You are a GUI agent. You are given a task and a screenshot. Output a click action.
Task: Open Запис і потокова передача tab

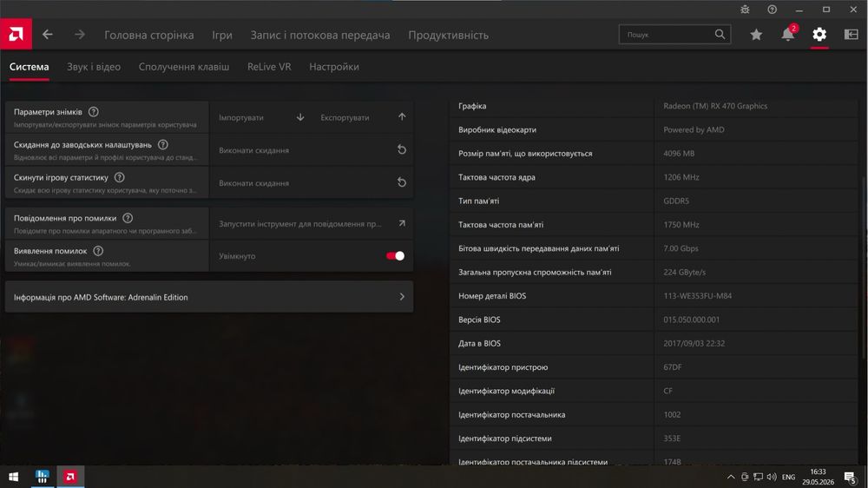(320, 35)
